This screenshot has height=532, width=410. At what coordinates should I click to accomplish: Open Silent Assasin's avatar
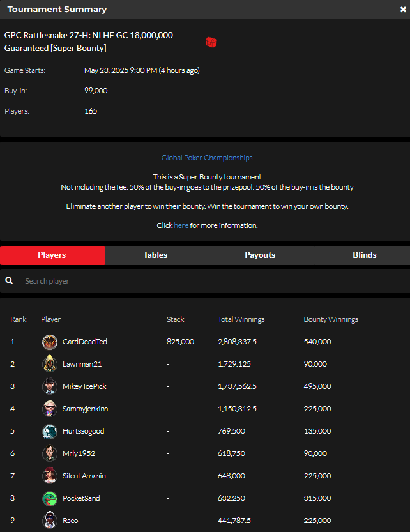coord(50,476)
